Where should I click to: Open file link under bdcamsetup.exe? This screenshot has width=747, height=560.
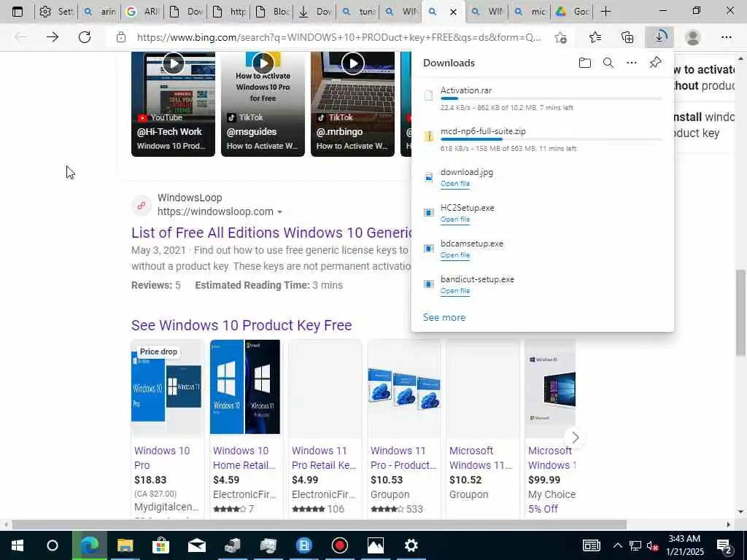point(455,255)
